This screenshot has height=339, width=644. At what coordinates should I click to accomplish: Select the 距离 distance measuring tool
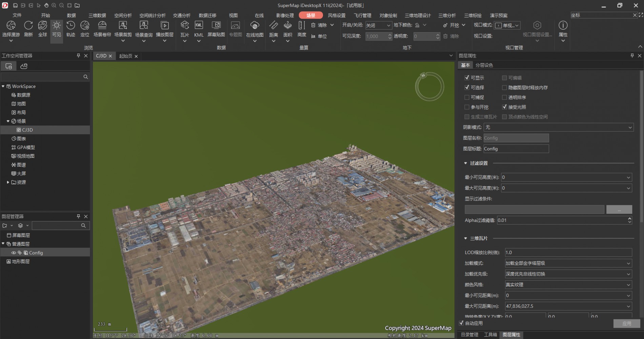tap(274, 32)
